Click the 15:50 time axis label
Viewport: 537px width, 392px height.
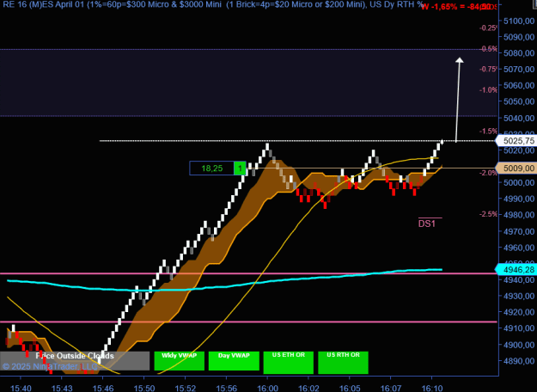[144, 388]
